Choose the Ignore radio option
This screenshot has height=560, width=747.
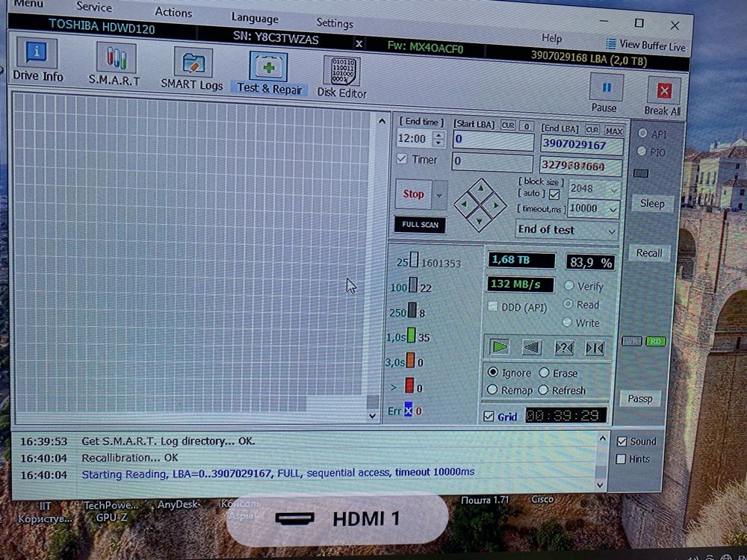coord(492,372)
